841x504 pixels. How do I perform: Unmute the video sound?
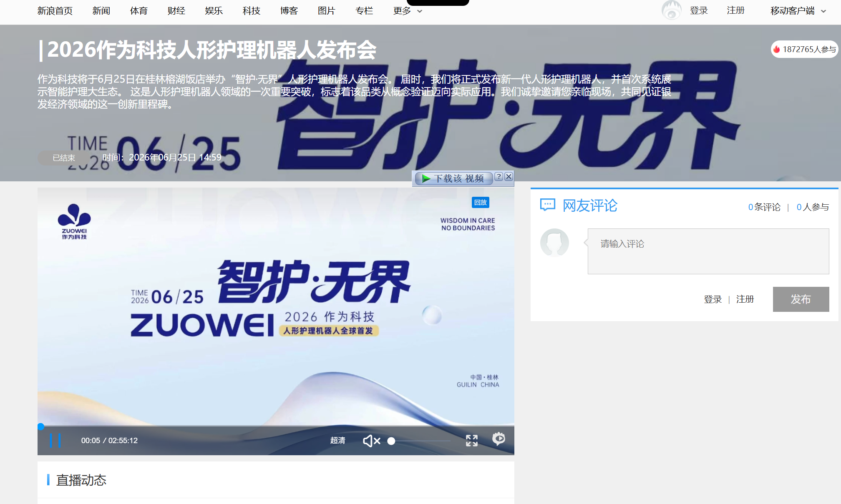point(371,441)
